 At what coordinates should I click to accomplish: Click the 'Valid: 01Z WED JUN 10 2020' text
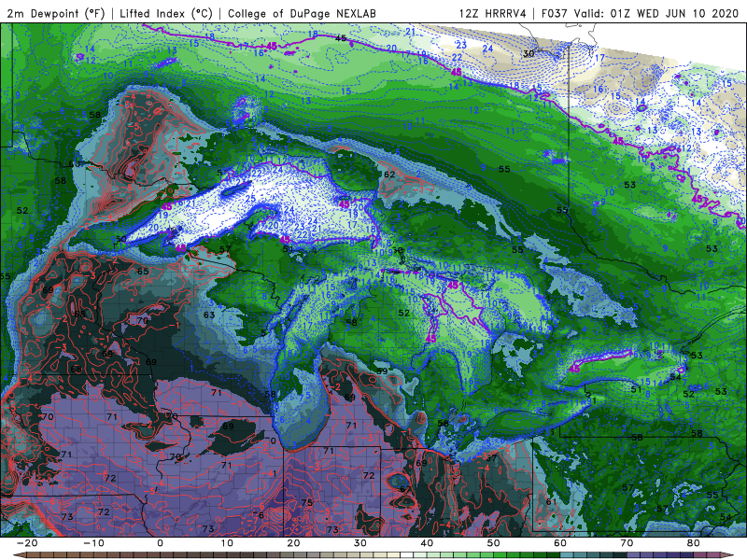tap(656, 13)
